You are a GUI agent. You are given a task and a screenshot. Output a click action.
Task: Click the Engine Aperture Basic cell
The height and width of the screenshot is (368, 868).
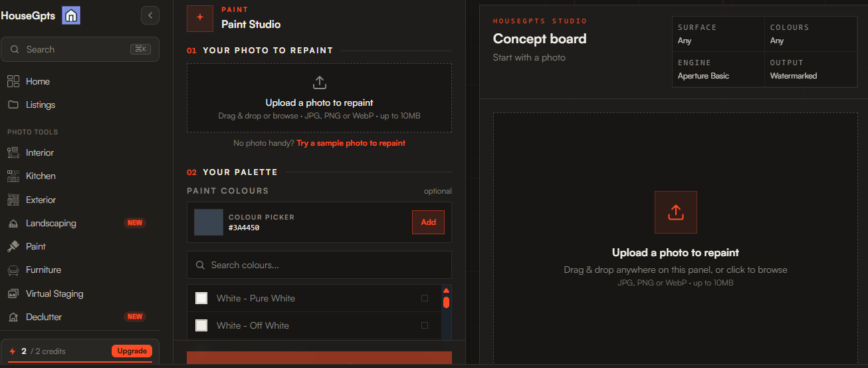click(x=718, y=70)
